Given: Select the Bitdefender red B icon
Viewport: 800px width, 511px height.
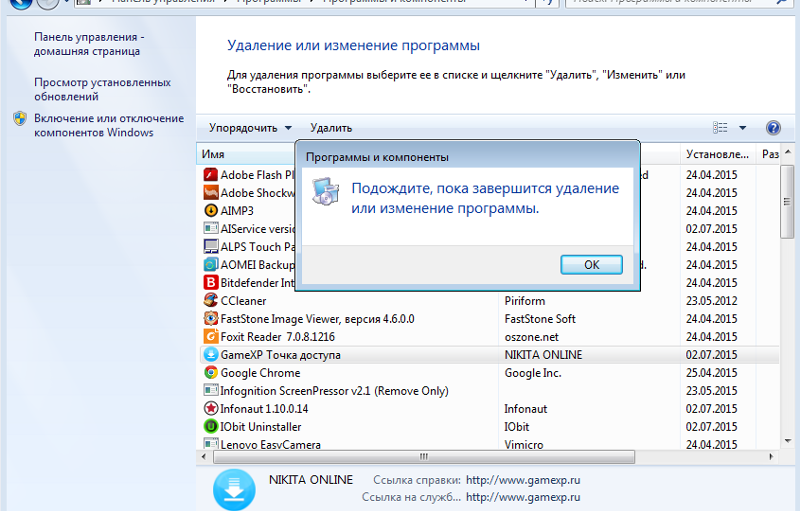Looking at the screenshot, I should (x=211, y=283).
